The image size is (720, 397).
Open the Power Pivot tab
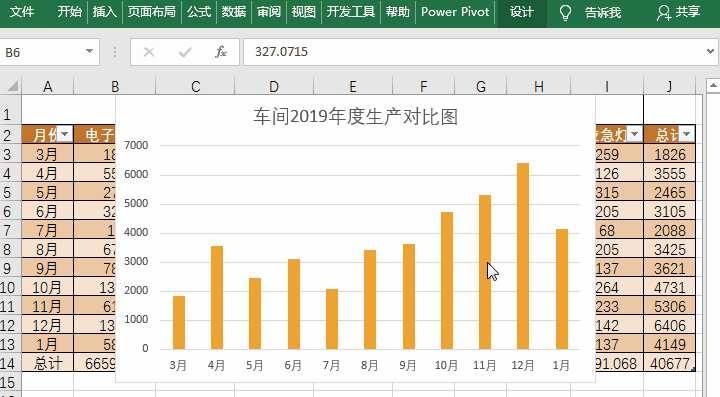point(455,11)
